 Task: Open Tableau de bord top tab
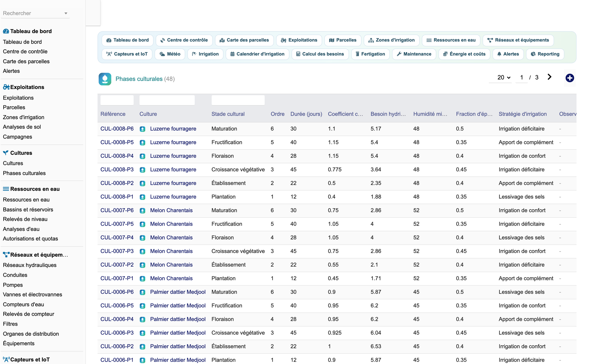tap(128, 40)
